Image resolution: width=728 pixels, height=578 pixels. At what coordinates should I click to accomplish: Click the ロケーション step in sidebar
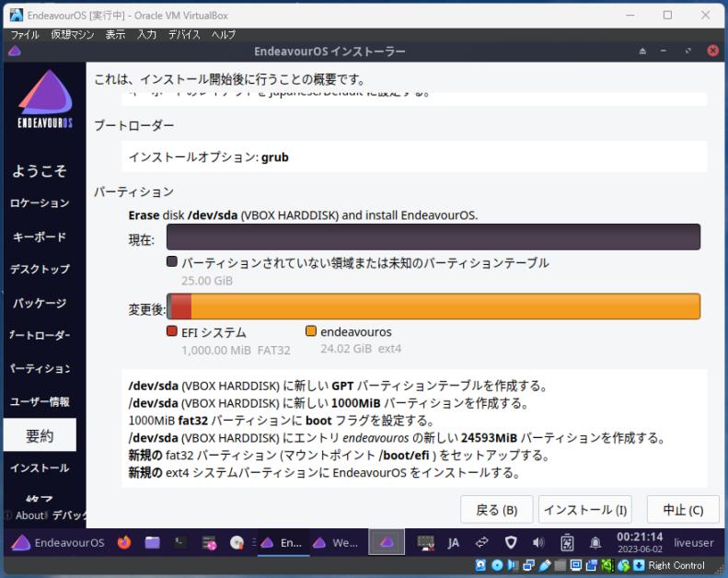click(x=40, y=202)
